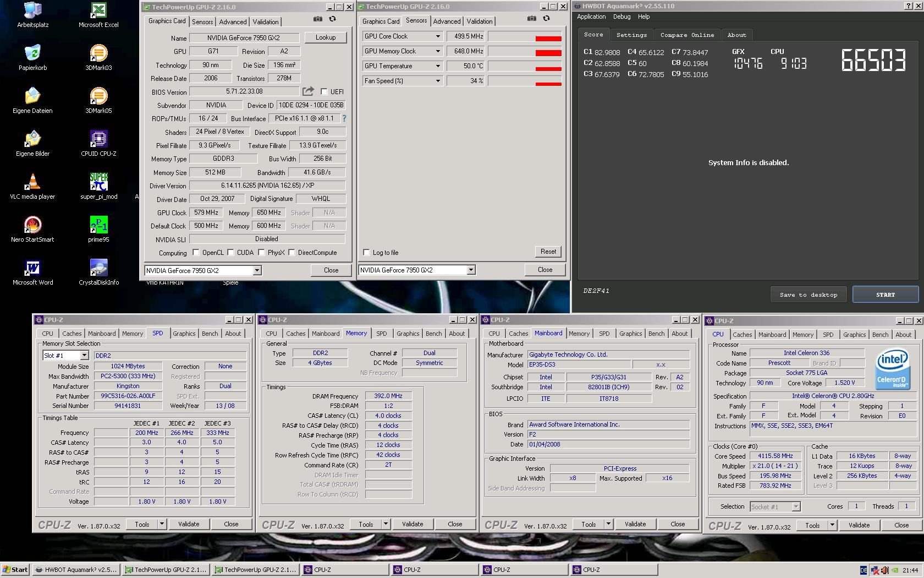Viewport: 924px width, 578px height.
Task: Toggle the UEFI checkbox in GPU-Z
Action: click(x=324, y=92)
